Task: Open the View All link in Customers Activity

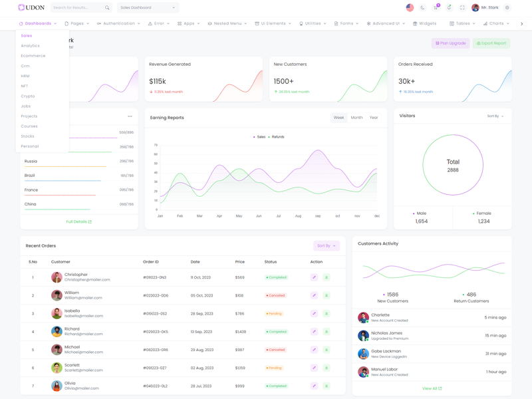Action: tap(432, 388)
